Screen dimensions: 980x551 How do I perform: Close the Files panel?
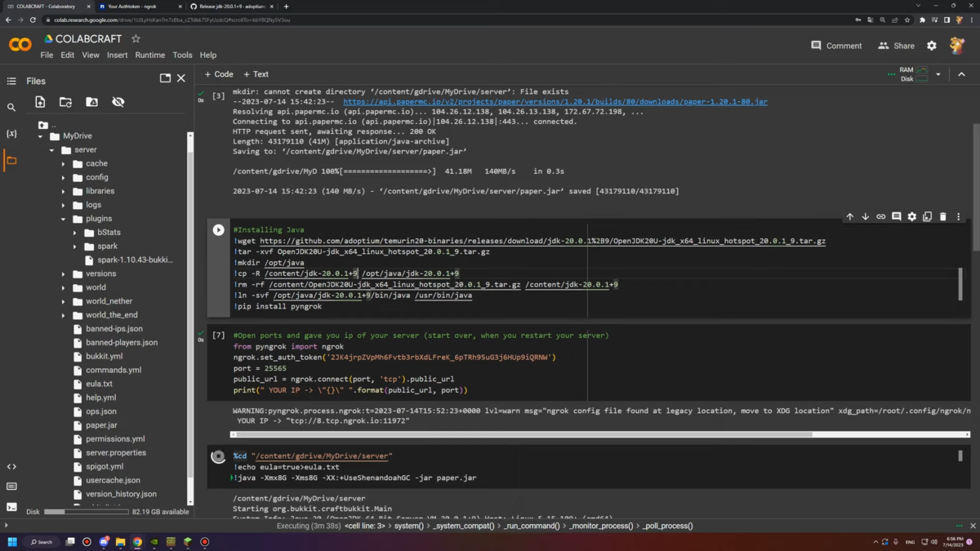tap(181, 78)
